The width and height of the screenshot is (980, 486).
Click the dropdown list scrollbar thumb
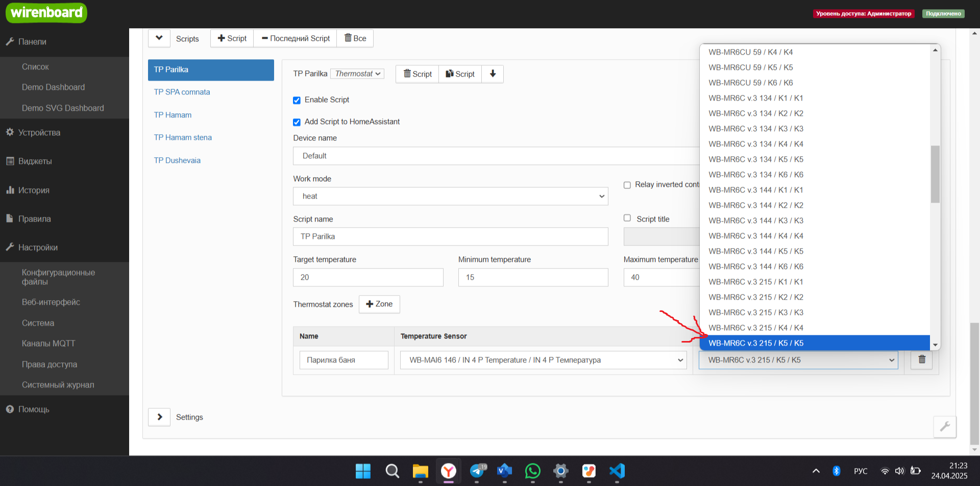pos(935,174)
